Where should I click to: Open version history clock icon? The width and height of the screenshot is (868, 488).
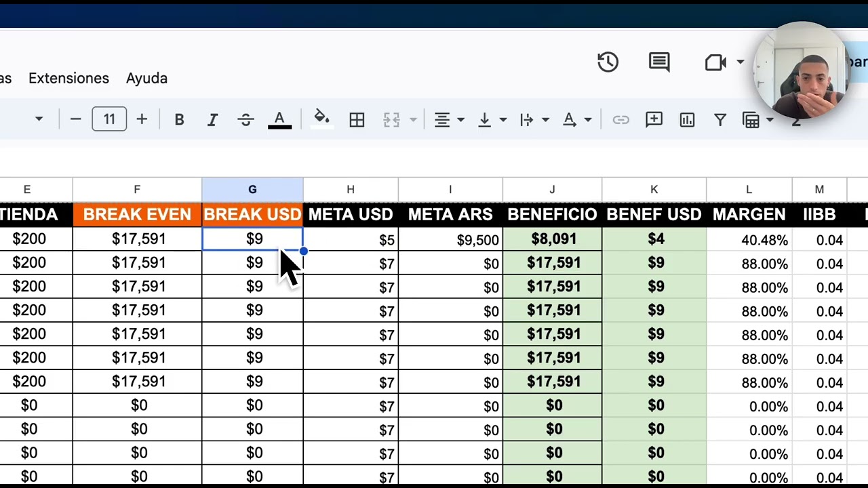[608, 62]
